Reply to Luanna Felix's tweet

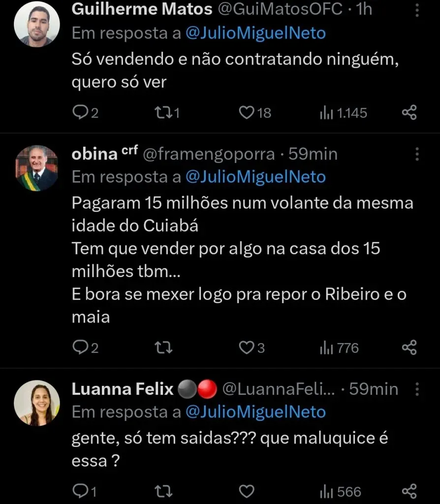coord(80,491)
